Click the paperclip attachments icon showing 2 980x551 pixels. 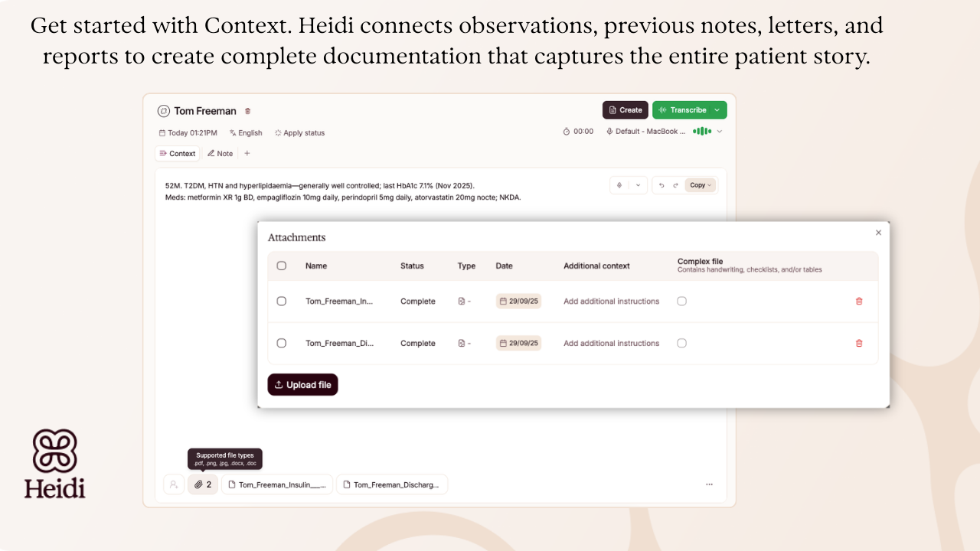(203, 484)
